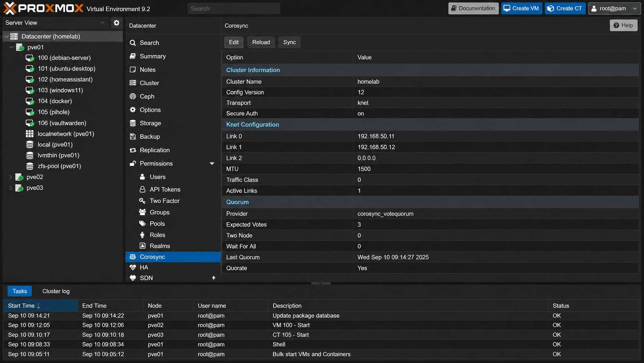Click the Summary book icon
The width and height of the screenshot is (644, 363).
point(133,56)
